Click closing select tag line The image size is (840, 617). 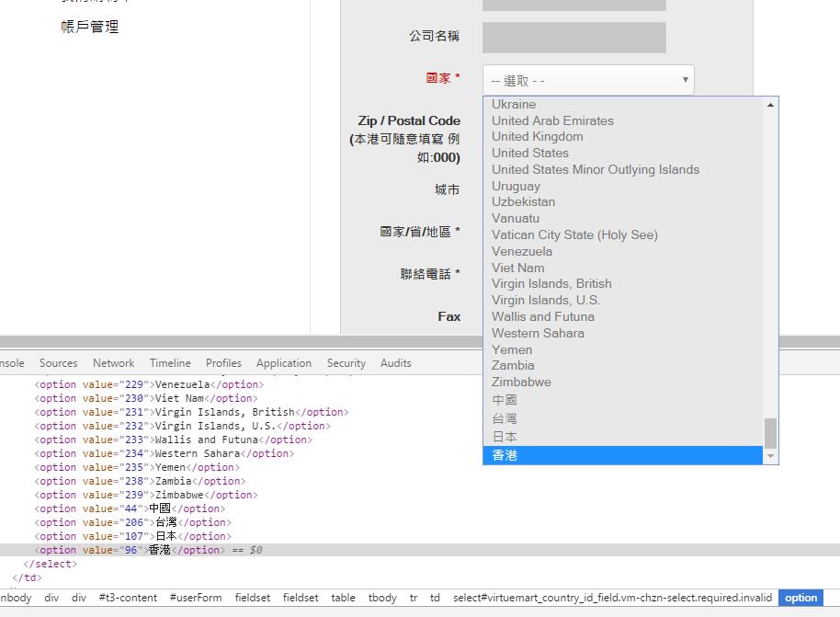51,564
